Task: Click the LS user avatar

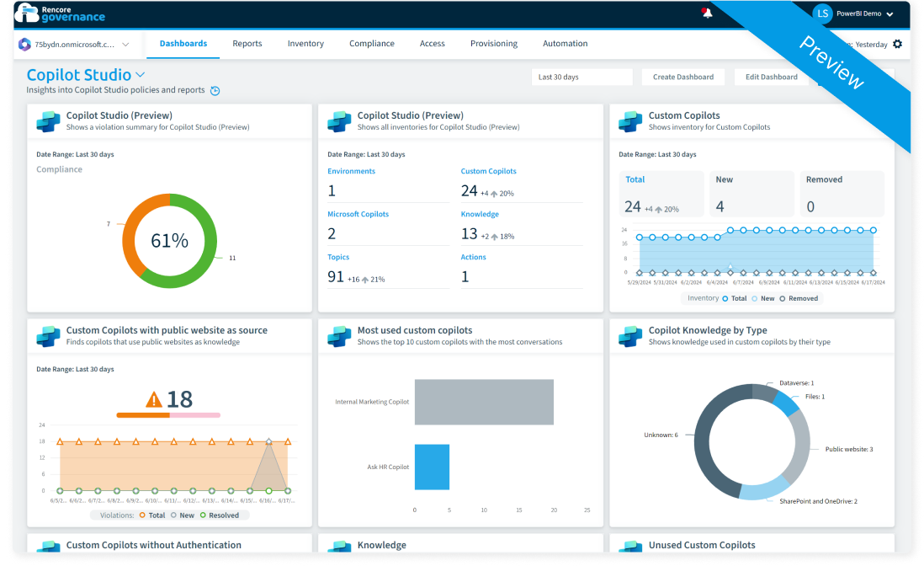Action: click(x=823, y=13)
